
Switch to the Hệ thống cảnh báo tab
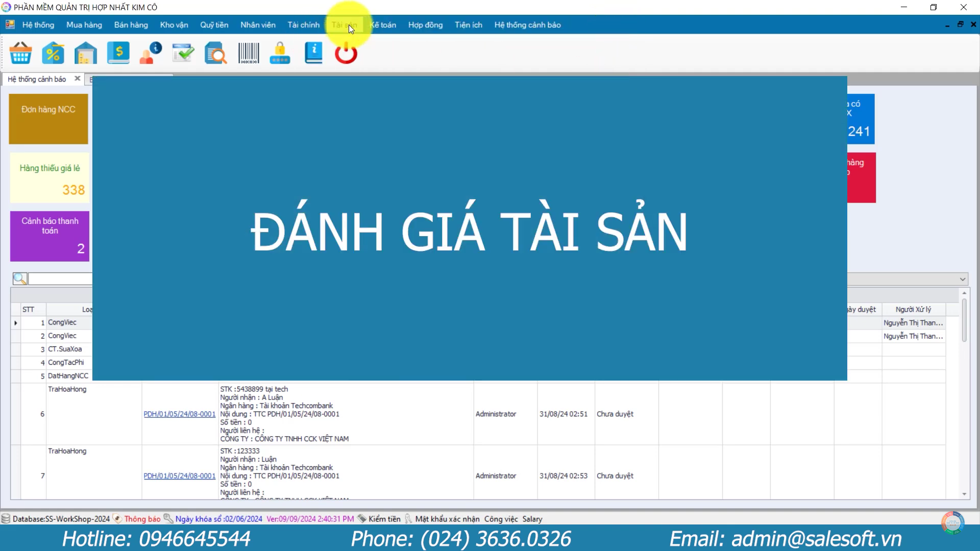(37, 79)
